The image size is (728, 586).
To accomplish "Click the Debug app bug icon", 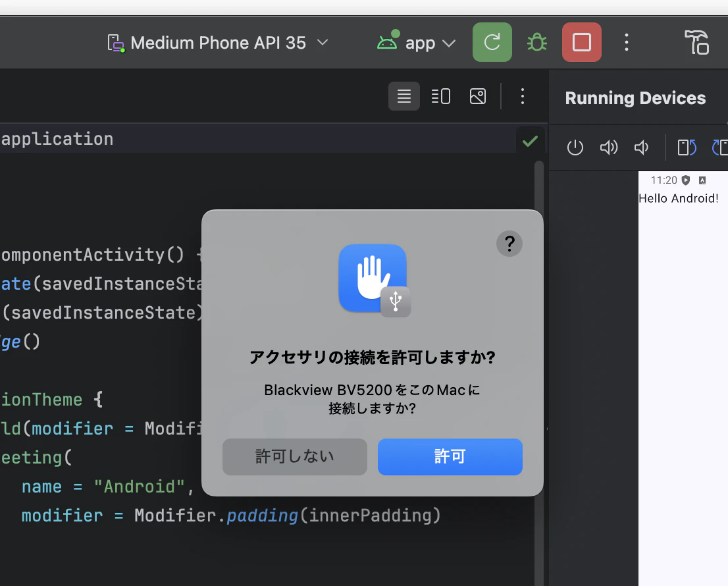I will tap(536, 42).
